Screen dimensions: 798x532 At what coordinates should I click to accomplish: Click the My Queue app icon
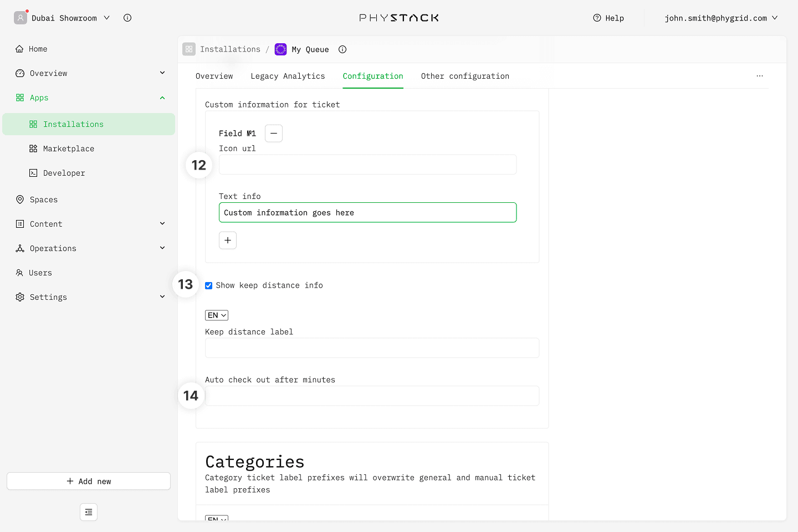click(281, 49)
